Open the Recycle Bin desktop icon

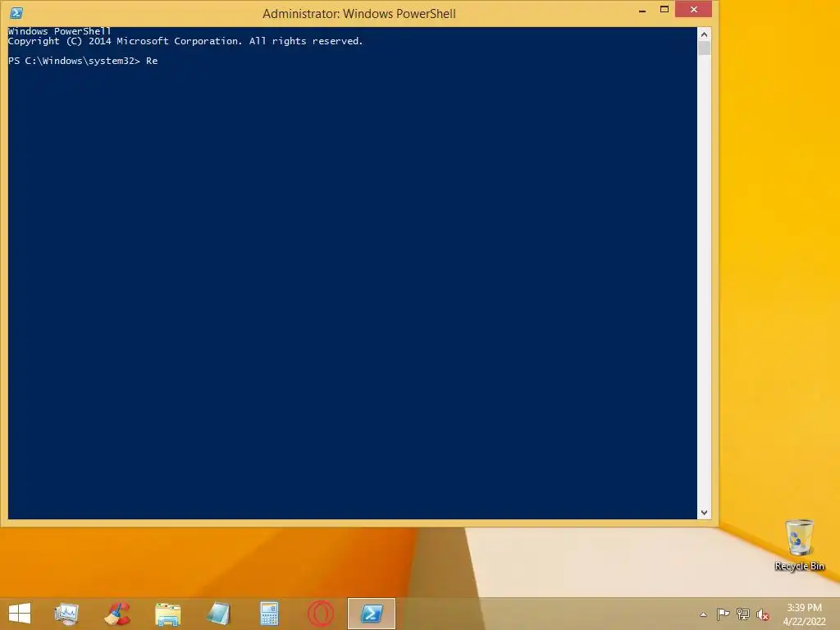(x=799, y=545)
